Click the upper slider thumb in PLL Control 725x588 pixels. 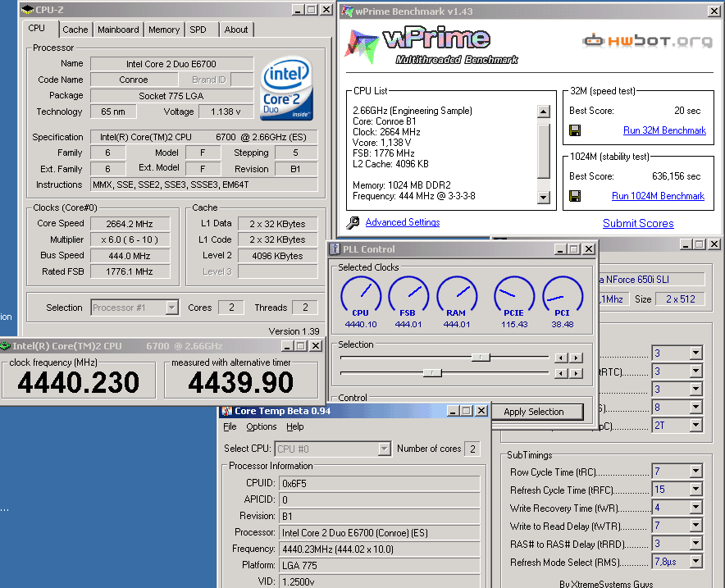tap(481, 358)
